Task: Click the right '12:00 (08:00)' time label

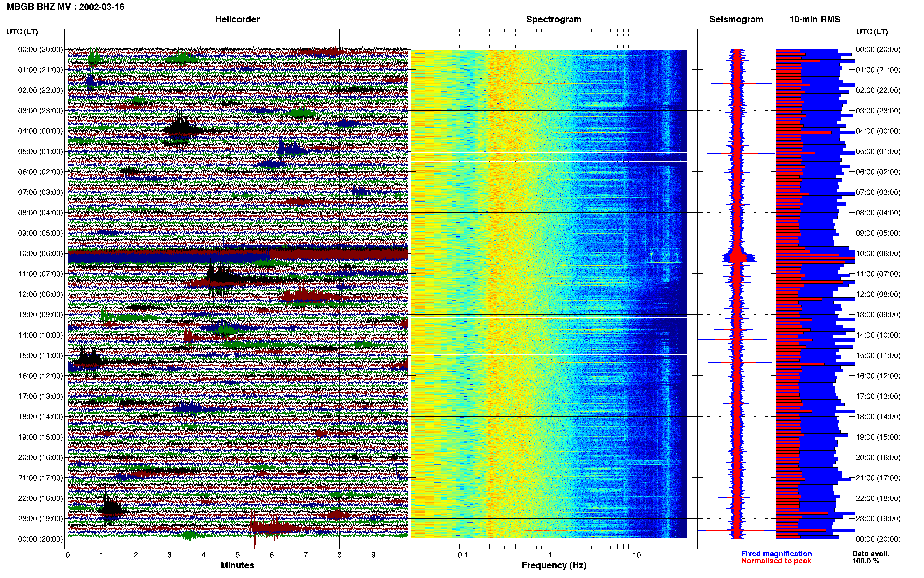Action: 878,294
